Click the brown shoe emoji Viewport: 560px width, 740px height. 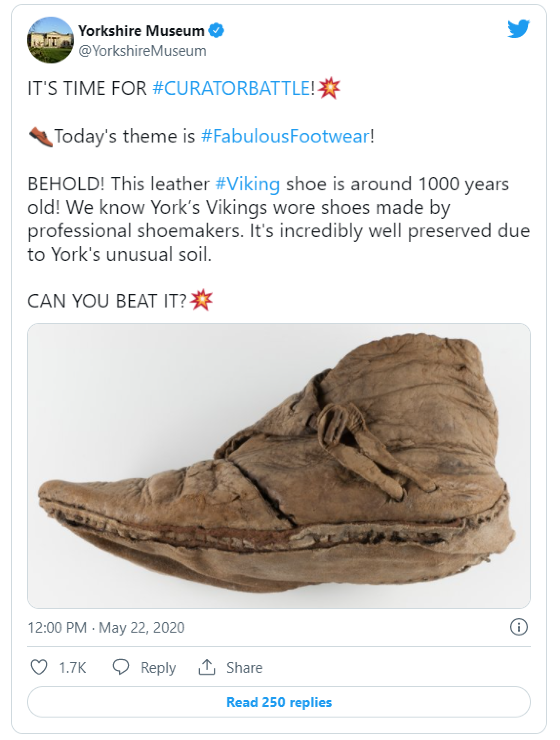pyautogui.click(x=41, y=136)
